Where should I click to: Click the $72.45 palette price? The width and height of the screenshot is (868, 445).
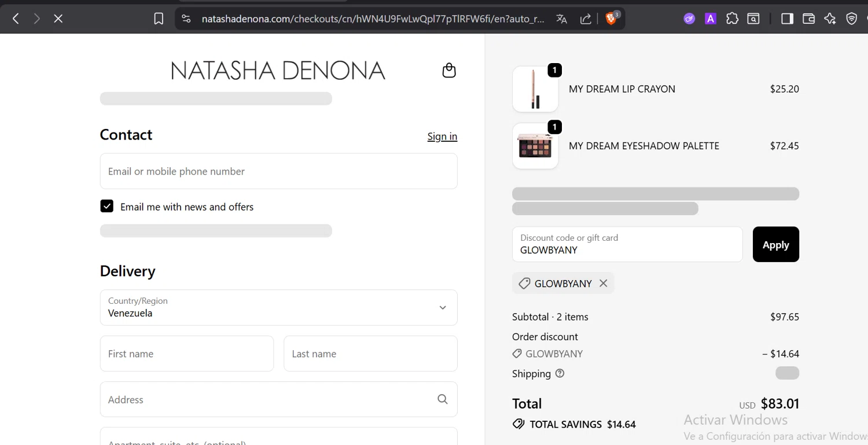[784, 146]
